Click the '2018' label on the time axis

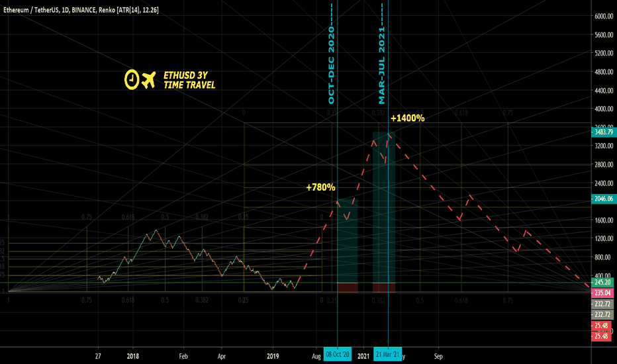click(x=133, y=356)
